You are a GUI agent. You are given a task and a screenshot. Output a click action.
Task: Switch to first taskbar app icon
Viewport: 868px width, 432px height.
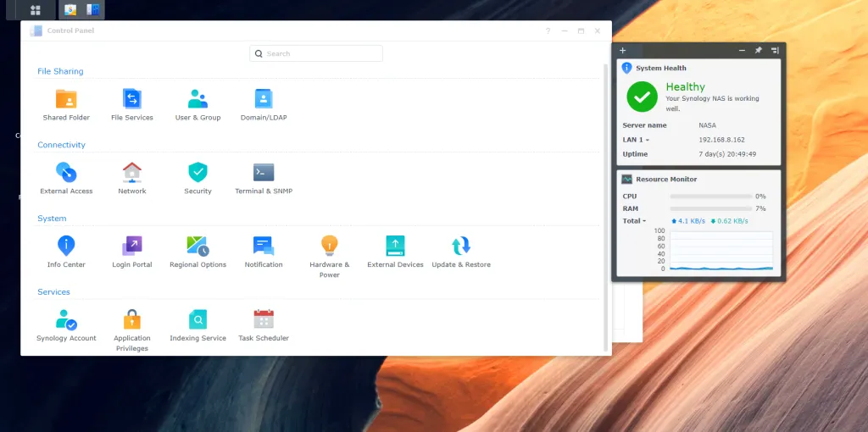(70, 10)
